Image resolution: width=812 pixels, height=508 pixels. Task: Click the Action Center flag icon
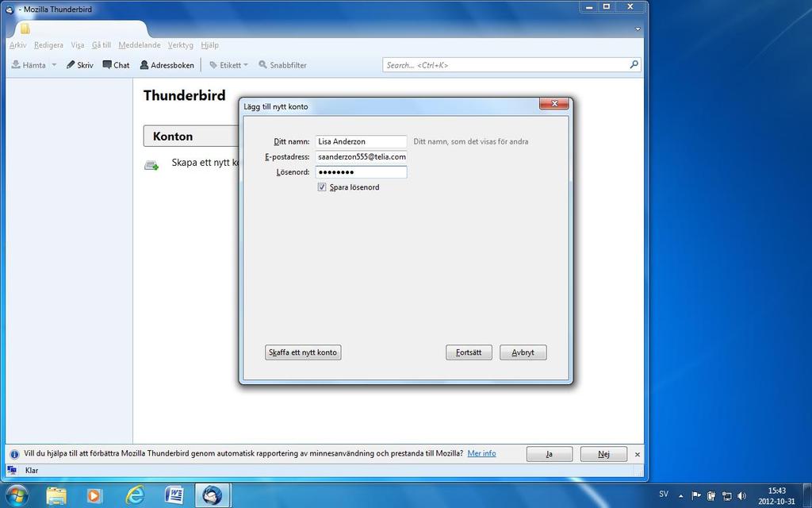[x=696, y=495]
